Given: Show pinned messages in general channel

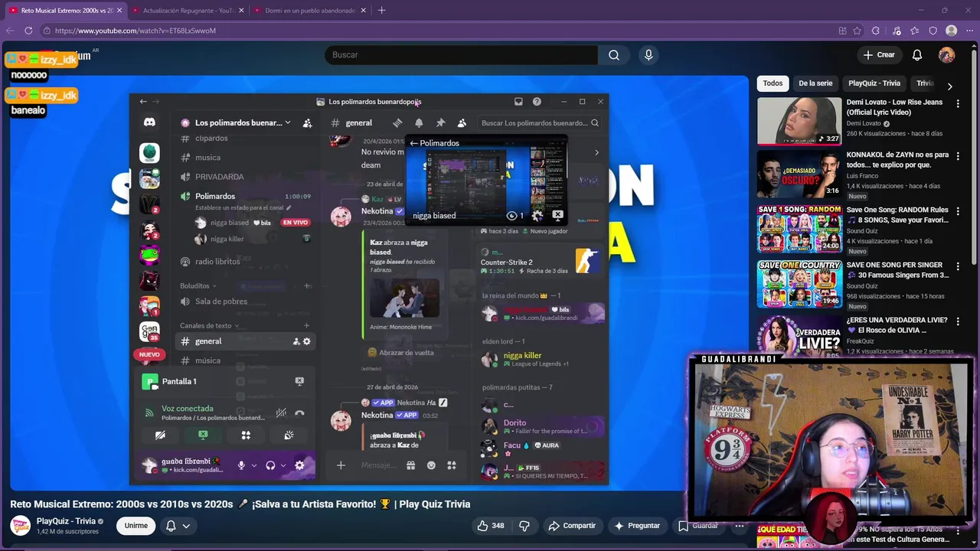Looking at the screenshot, I should click(440, 122).
